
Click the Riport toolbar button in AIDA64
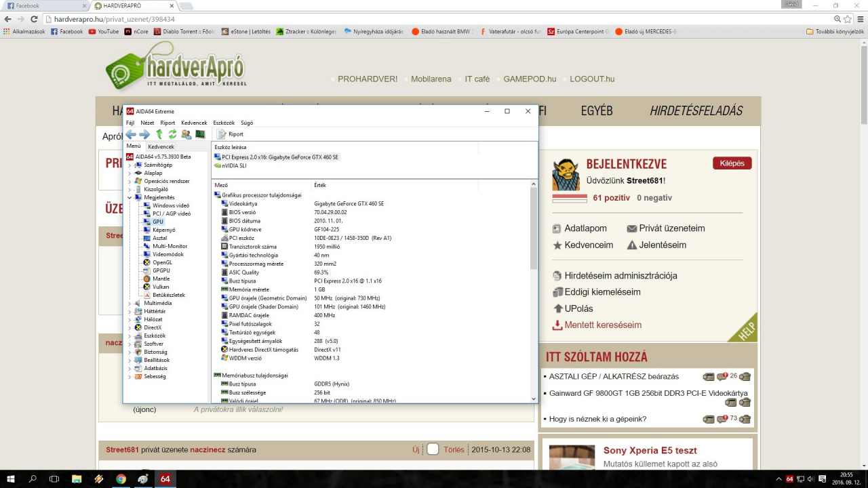click(230, 134)
